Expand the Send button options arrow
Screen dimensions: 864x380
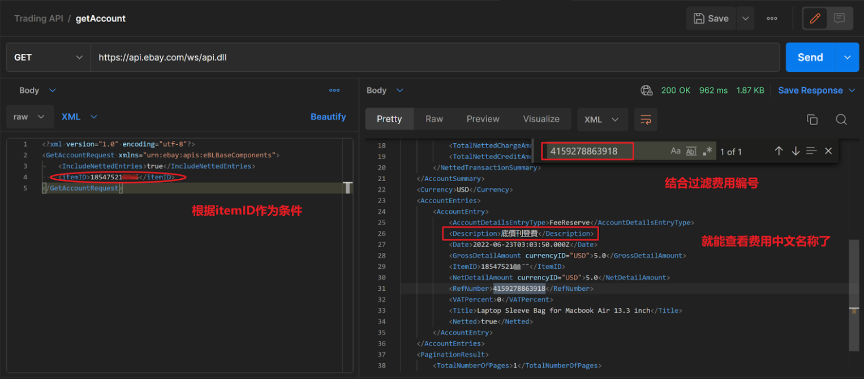847,57
